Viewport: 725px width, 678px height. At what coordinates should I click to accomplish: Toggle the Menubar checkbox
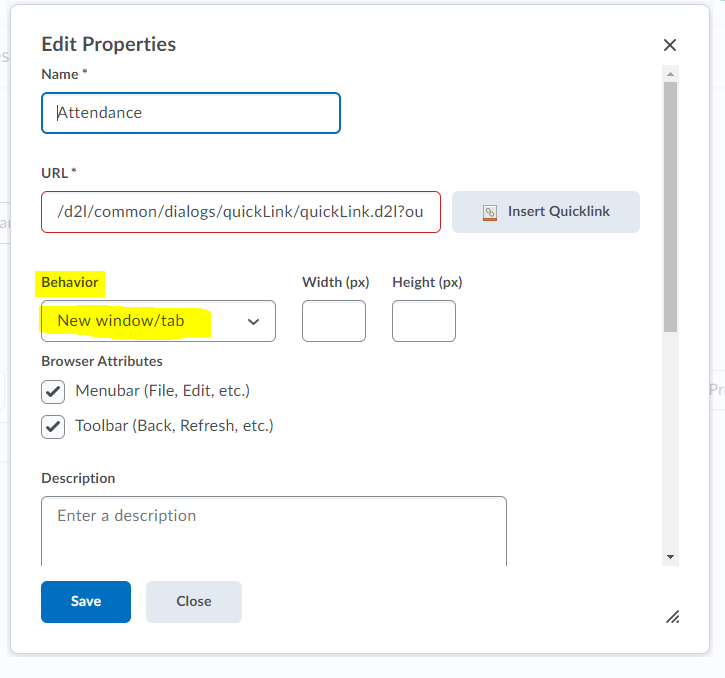(53, 391)
